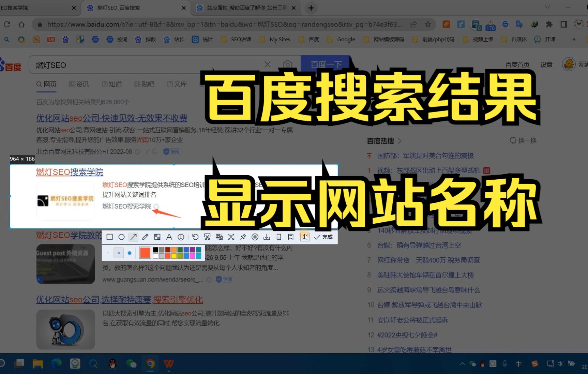This screenshot has height=374, width=588.
Task: Switch to the 站点属性 站长工具 tab
Action: [245, 8]
